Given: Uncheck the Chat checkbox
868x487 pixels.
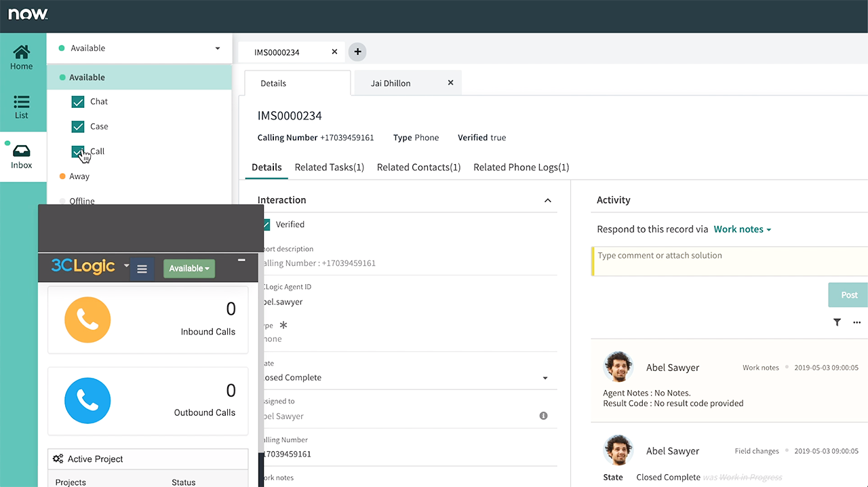Looking at the screenshot, I should coord(78,102).
